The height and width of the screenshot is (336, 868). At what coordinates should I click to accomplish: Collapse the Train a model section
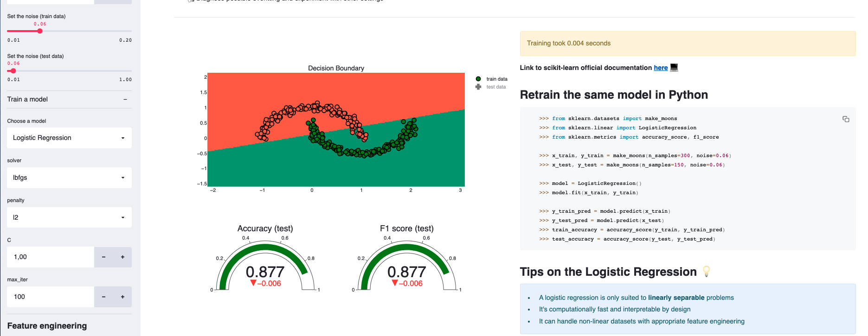125,99
